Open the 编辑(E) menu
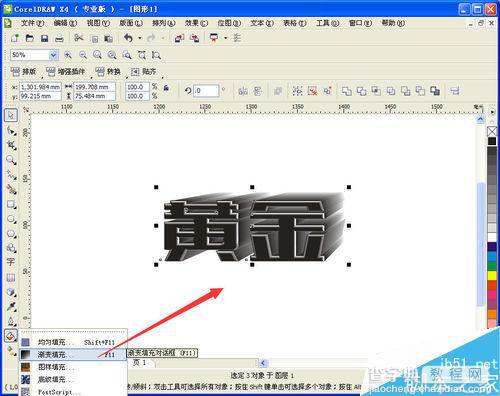 65,23
